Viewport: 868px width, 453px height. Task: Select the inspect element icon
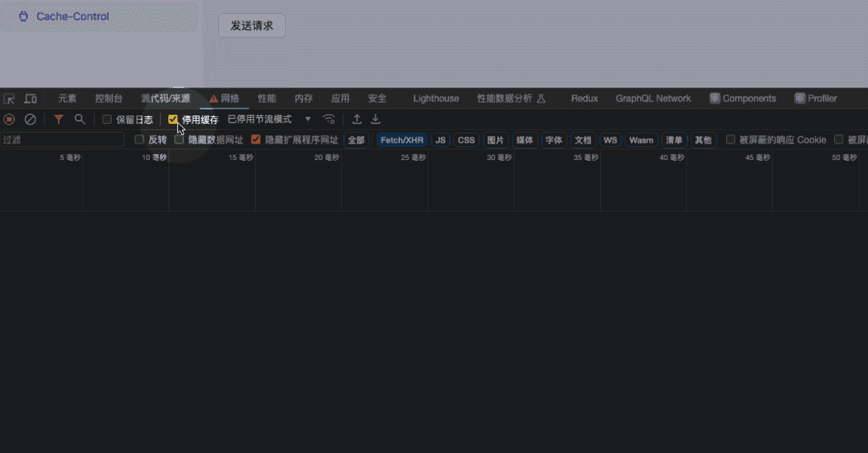[9, 98]
